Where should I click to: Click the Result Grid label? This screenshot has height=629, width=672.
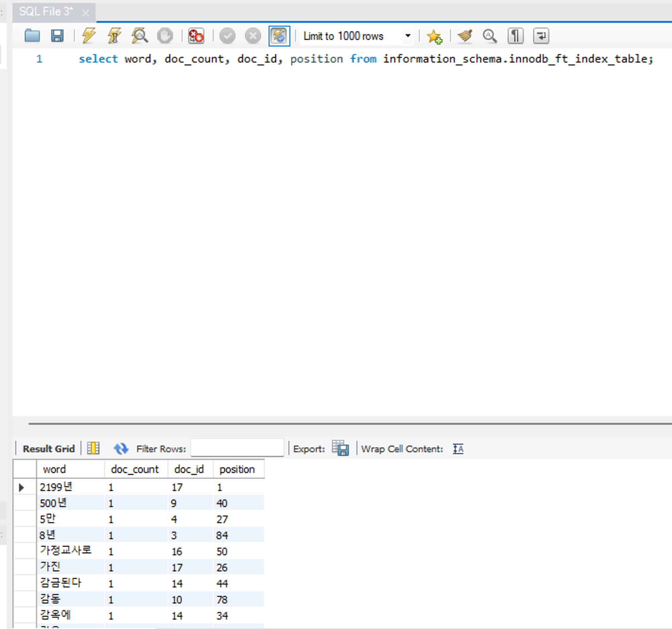(48, 449)
